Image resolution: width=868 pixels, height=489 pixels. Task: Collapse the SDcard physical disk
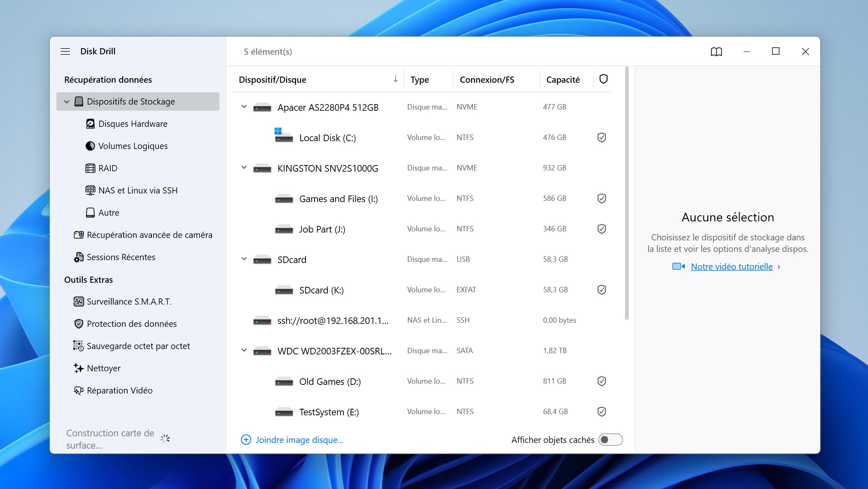[x=244, y=259]
